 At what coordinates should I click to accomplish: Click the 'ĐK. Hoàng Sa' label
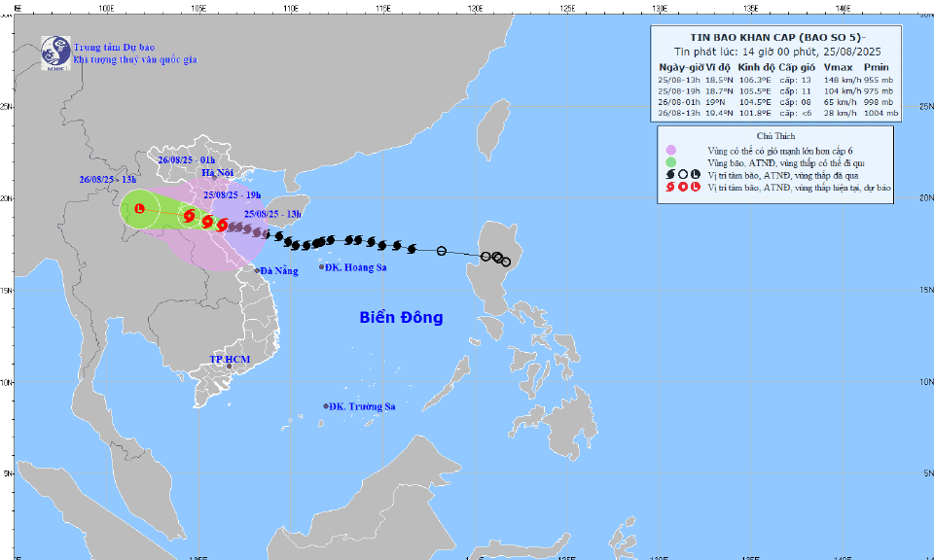tap(356, 267)
